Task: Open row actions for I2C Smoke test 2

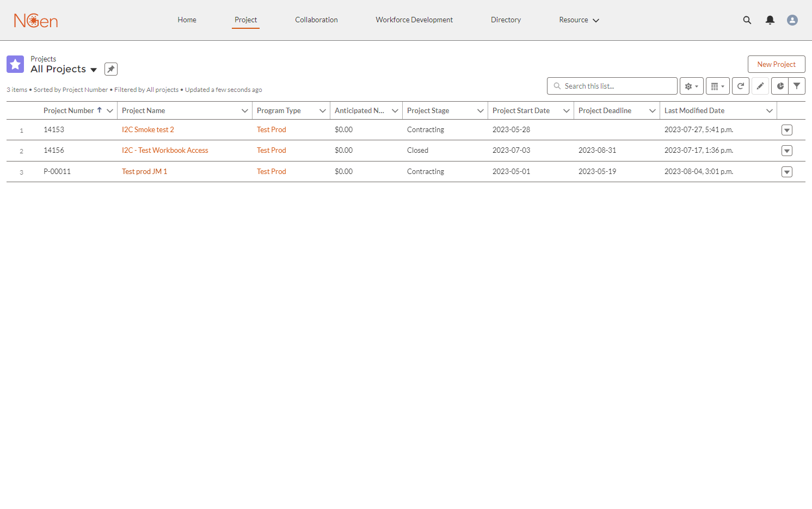Action: [787, 130]
